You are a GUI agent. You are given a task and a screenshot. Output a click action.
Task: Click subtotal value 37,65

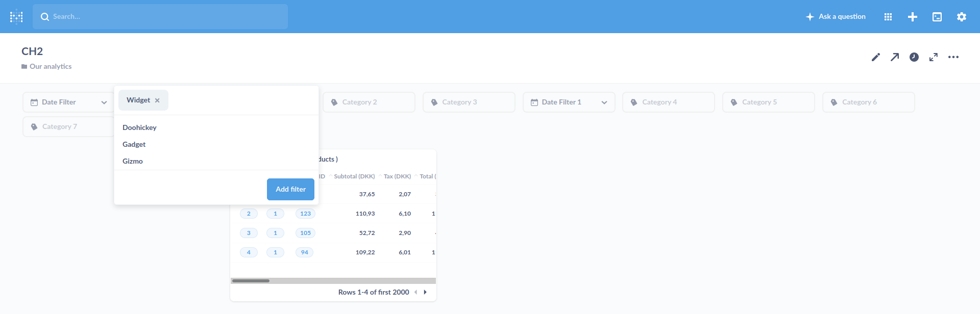pos(367,194)
